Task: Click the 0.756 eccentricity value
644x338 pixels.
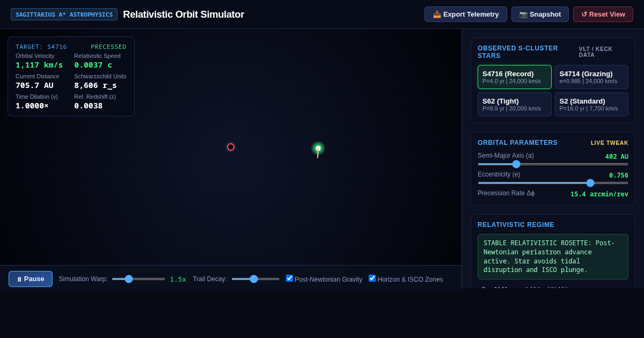Action: point(619,175)
